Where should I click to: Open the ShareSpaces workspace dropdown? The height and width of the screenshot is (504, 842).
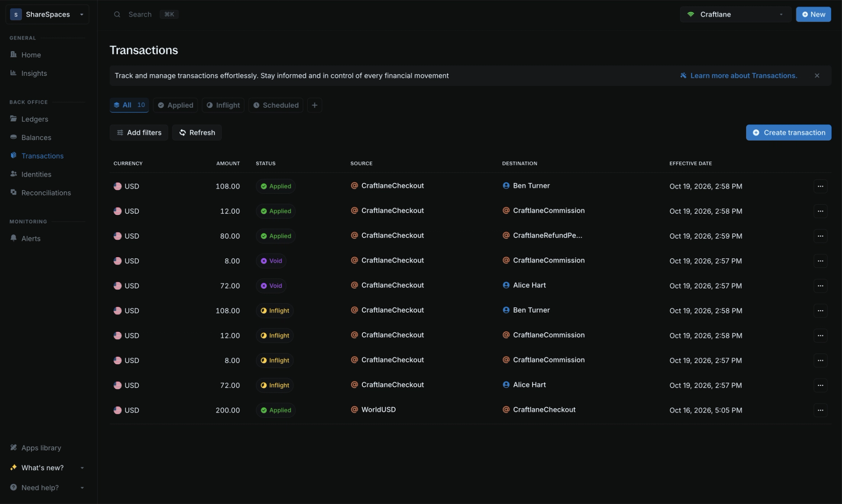pos(47,14)
